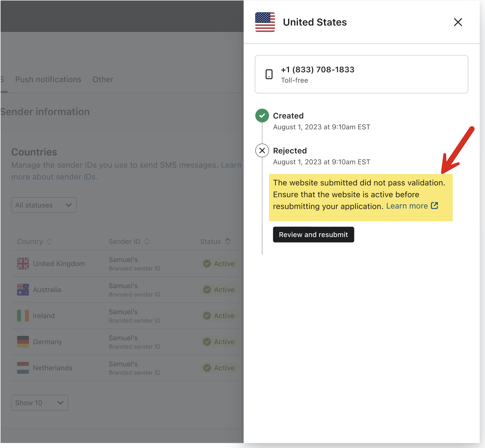The width and height of the screenshot is (485, 448).
Task: Open the All statuses filter dropdown
Action: coord(44,205)
